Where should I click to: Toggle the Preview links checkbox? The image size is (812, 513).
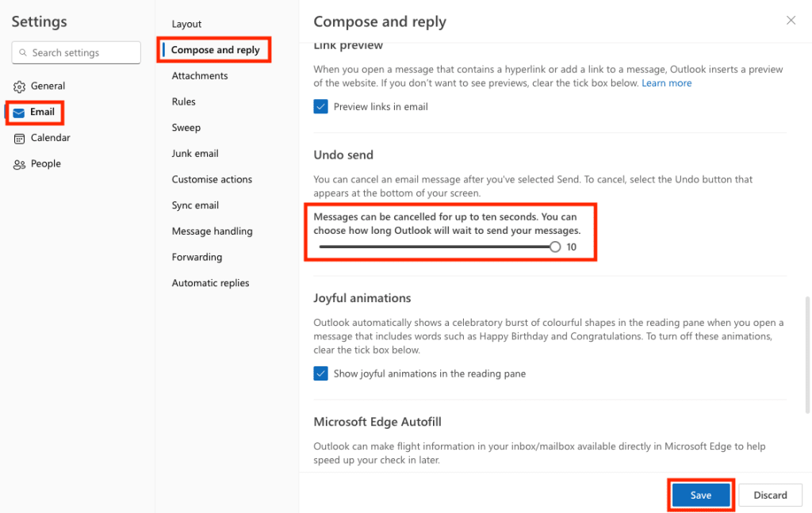pyautogui.click(x=320, y=105)
